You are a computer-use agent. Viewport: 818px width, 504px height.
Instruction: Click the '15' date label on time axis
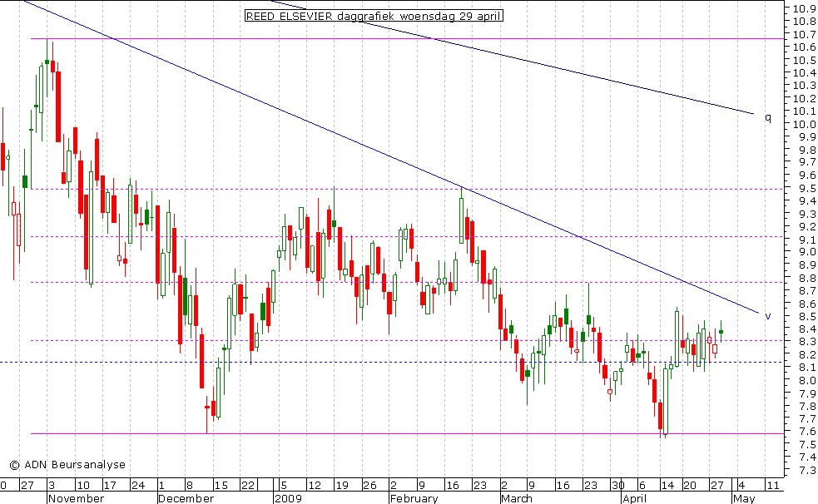221,485
